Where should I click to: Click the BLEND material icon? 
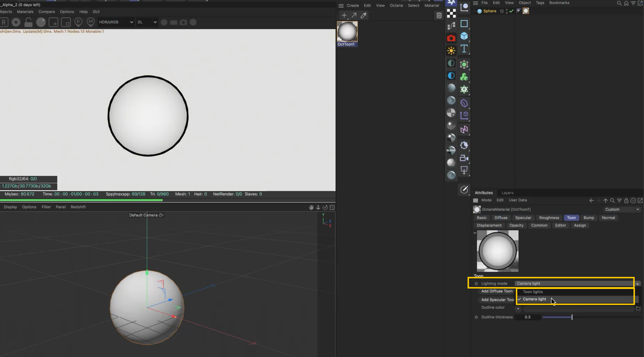click(x=451, y=150)
